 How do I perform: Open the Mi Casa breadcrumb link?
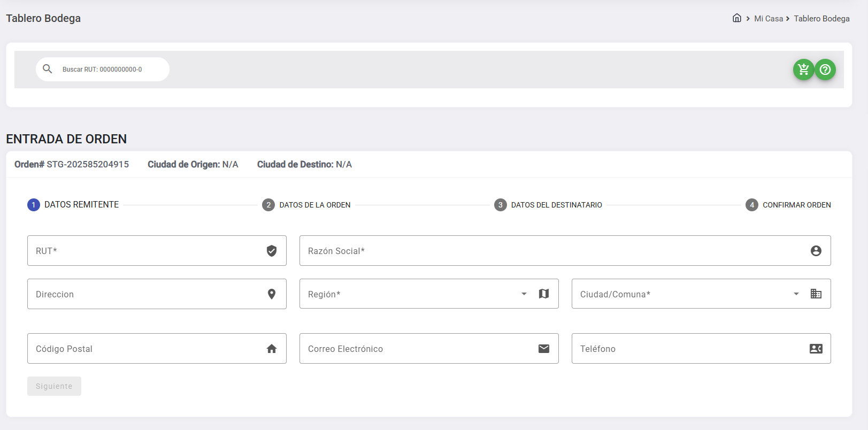pyautogui.click(x=768, y=19)
